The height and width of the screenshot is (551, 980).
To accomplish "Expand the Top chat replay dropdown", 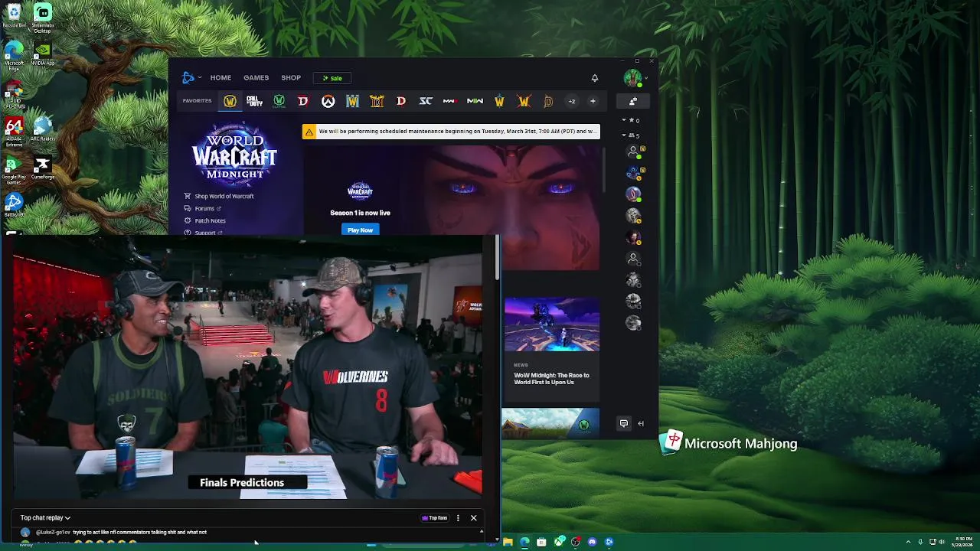I will pos(45,518).
